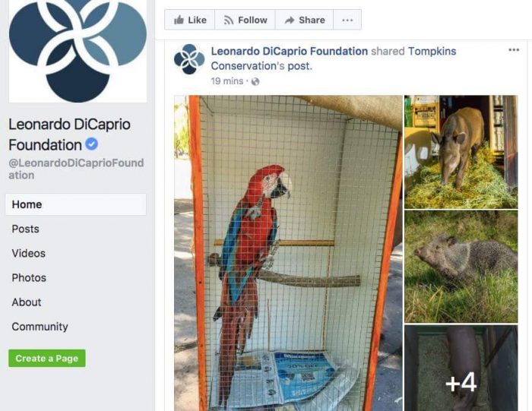The width and height of the screenshot is (532, 411).
Task: Click the Like thumbs-up button
Action: click(x=190, y=20)
